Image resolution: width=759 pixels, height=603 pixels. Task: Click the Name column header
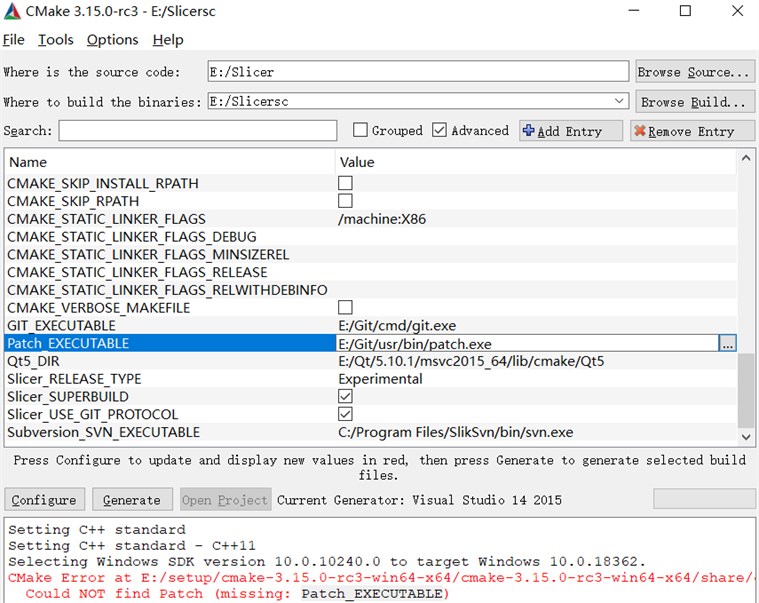click(169, 162)
